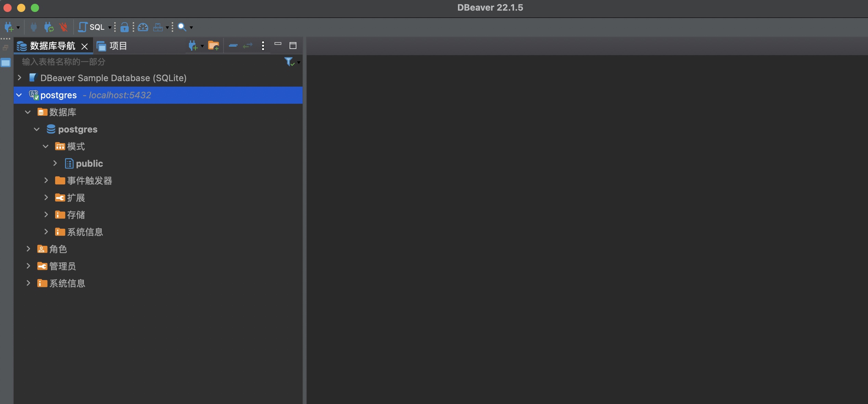
Task: Click the blue cylinder icon next to bold postgres
Action: pyautogui.click(x=51, y=129)
